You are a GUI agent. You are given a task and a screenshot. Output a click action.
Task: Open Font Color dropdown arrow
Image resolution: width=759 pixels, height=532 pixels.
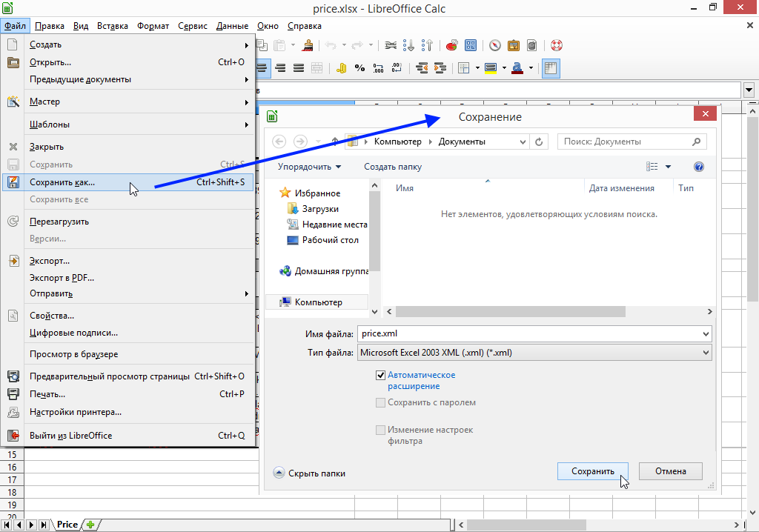(531, 68)
